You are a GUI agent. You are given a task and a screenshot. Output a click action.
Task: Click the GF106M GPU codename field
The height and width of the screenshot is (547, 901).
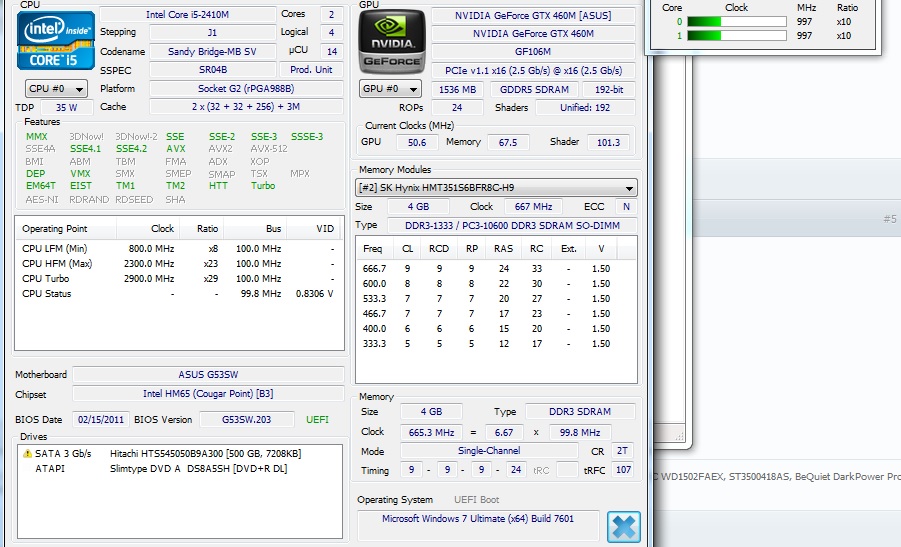(533, 51)
